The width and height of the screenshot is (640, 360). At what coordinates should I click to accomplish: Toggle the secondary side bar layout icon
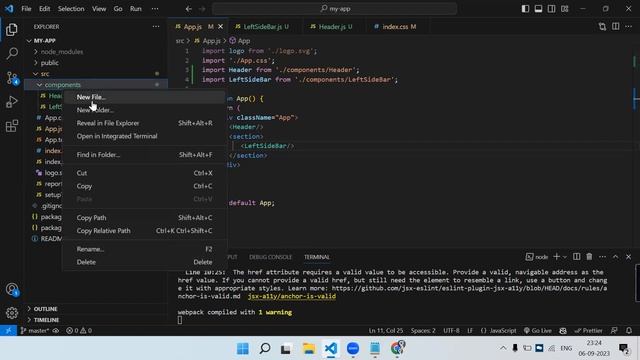(551, 9)
